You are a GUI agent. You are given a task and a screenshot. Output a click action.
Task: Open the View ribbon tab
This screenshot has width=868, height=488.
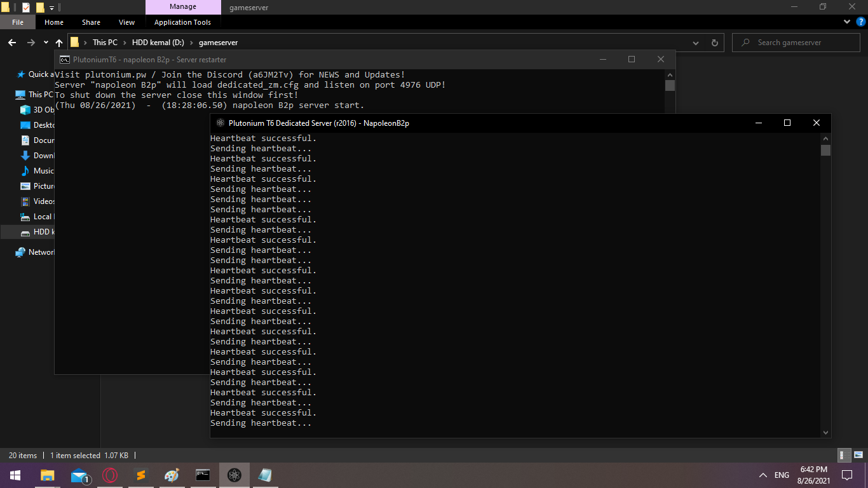tap(126, 22)
